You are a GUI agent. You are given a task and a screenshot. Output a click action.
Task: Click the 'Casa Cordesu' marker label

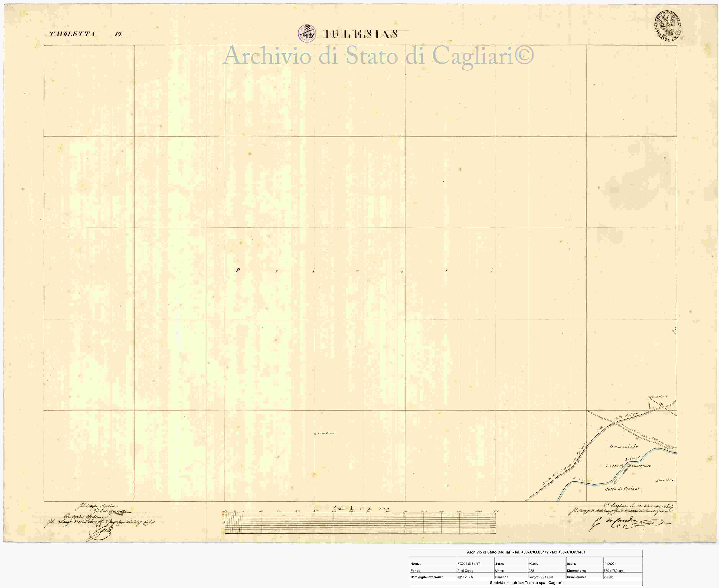point(667,480)
